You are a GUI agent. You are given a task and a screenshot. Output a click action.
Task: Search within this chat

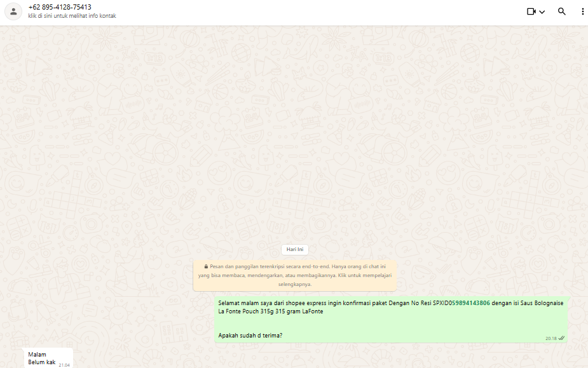coord(561,11)
